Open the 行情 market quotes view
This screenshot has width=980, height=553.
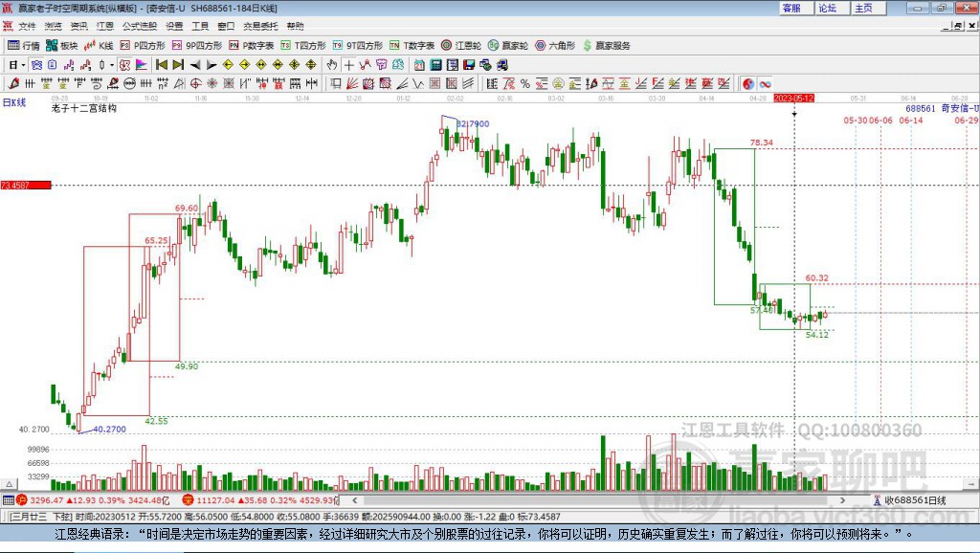[23, 46]
